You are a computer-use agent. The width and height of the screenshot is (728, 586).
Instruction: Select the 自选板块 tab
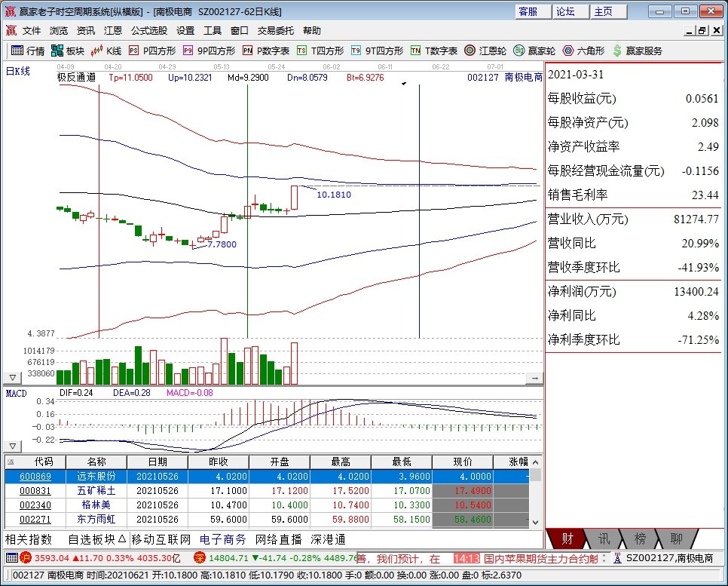point(96,539)
